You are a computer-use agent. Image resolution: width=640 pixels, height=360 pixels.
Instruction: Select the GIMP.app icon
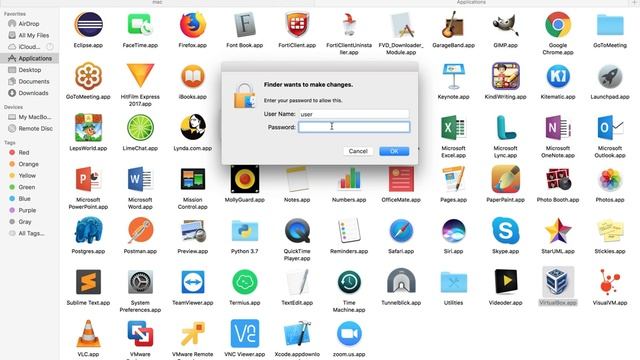click(x=505, y=25)
